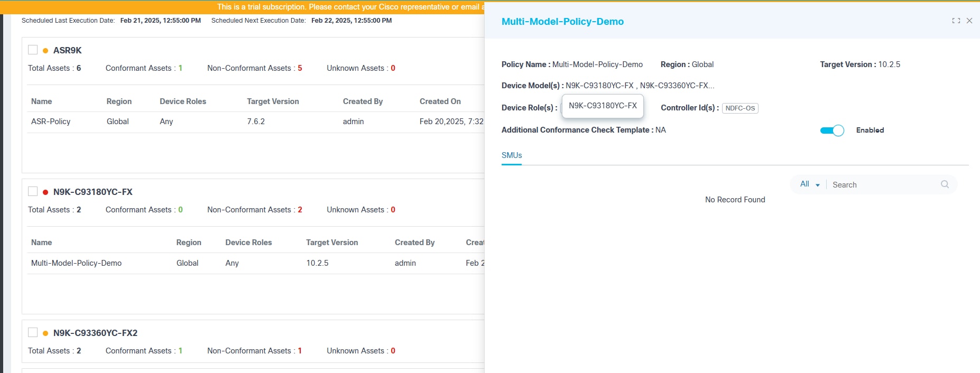Click the Name header in ASR9K table
This screenshot has height=373, width=980.
pos(41,101)
